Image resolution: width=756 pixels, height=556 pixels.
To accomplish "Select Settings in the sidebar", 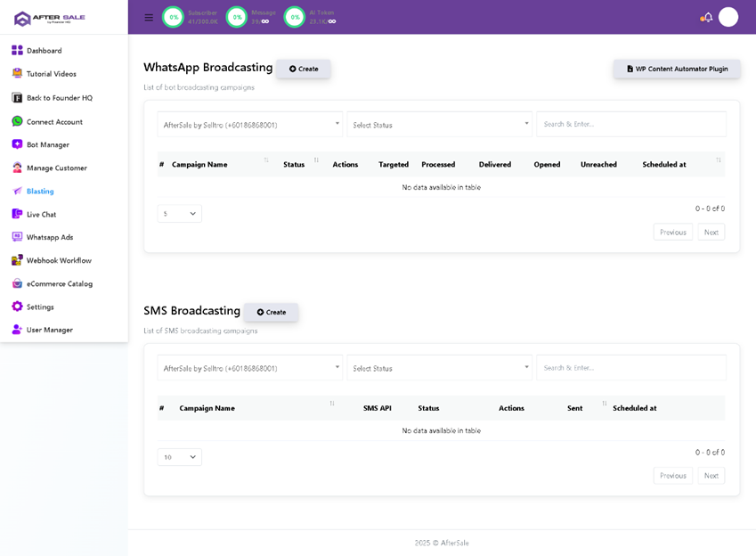I will [x=40, y=307].
